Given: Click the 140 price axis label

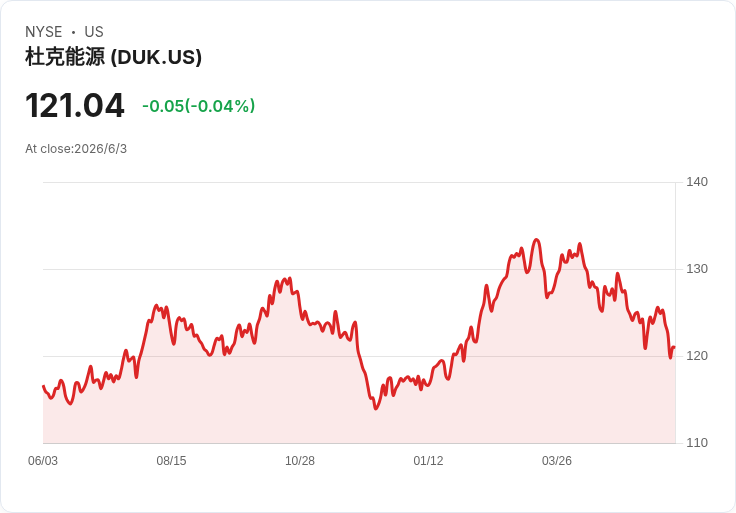Looking at the screenshot, I should click(x=697, y=182).
